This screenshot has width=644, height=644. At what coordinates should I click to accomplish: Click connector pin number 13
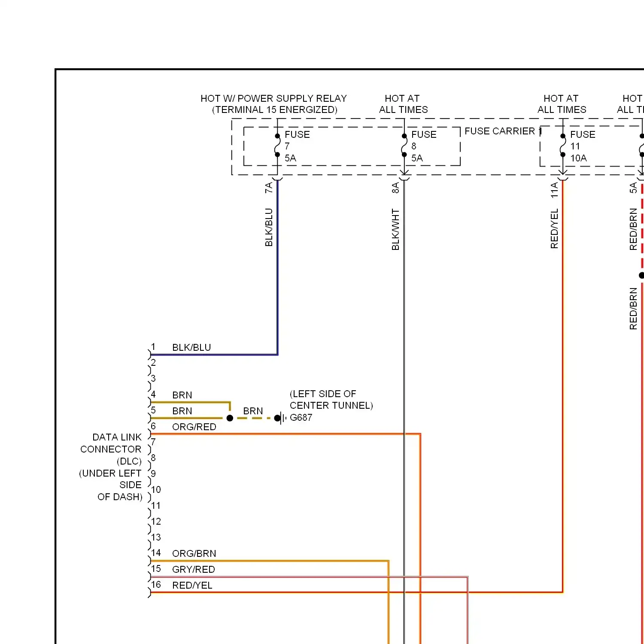156,537
